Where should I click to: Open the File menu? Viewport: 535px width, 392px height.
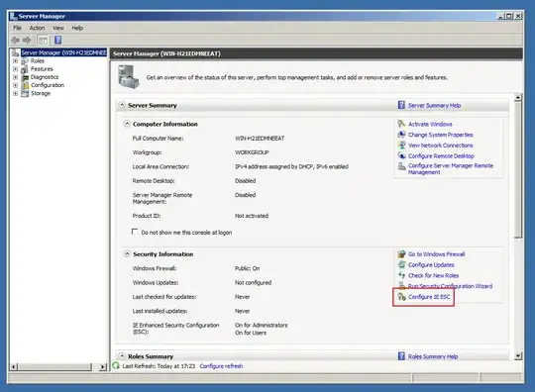coord(17,28)
